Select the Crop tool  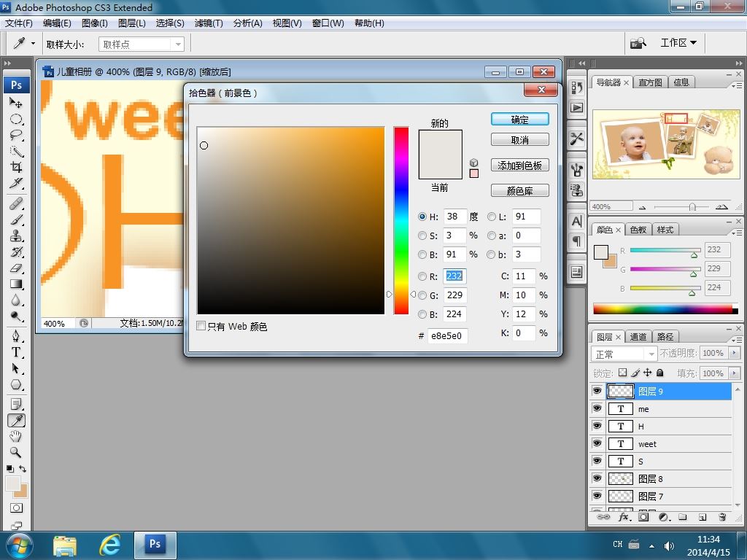point(16,167)
